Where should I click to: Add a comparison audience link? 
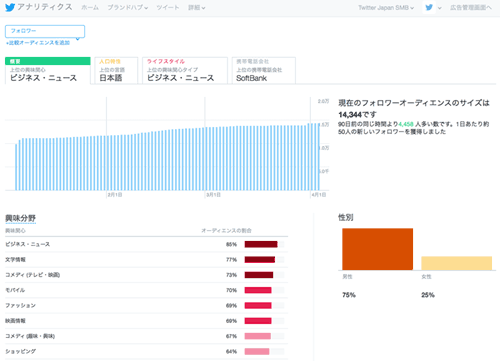click(x=38, y=43)
